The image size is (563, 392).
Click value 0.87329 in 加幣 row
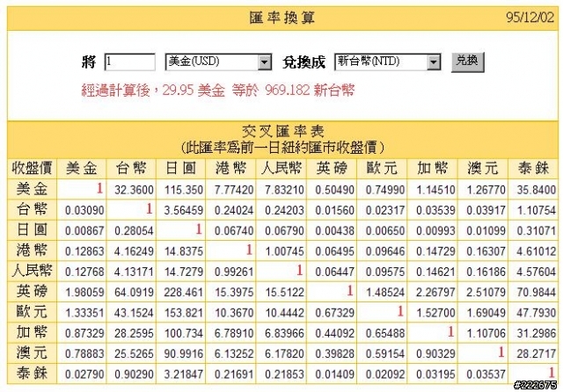[84, 333]
